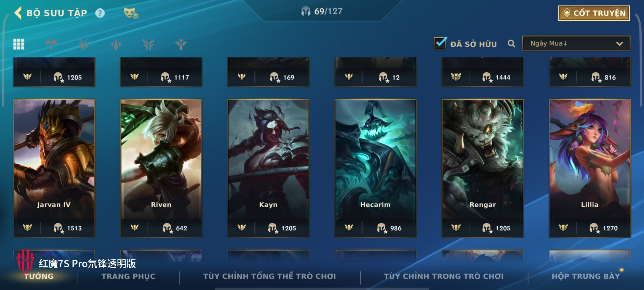Screen dimensions: 644x290
Task: Go back using the arrow beside Bộ Sưu Tập
Action: [x=18, y=13]
